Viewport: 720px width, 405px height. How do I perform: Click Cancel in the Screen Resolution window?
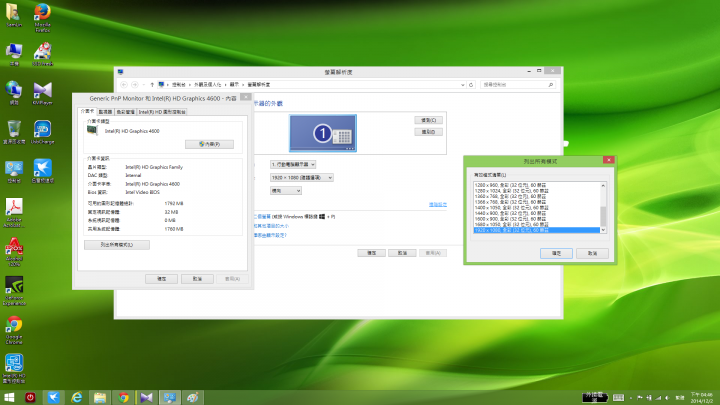(402, 253)
